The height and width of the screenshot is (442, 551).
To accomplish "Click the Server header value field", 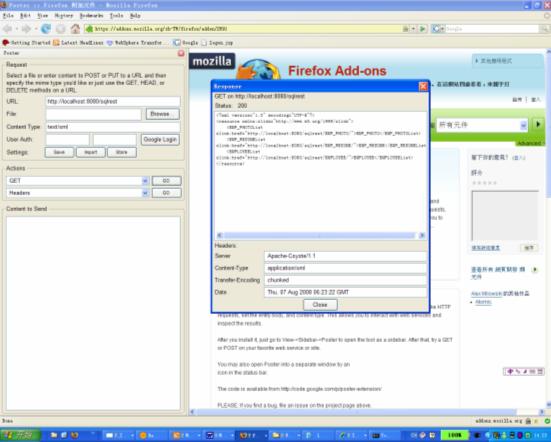I will [345, 256].
